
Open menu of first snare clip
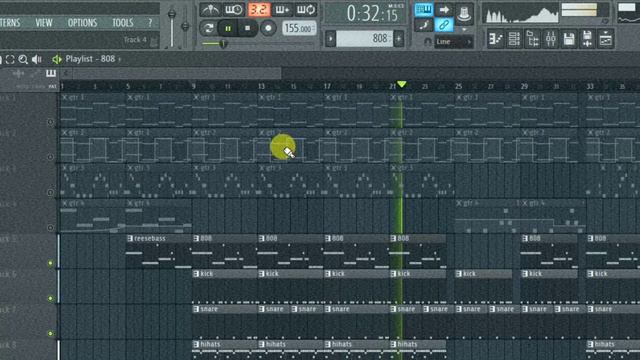tap(196, 309)
